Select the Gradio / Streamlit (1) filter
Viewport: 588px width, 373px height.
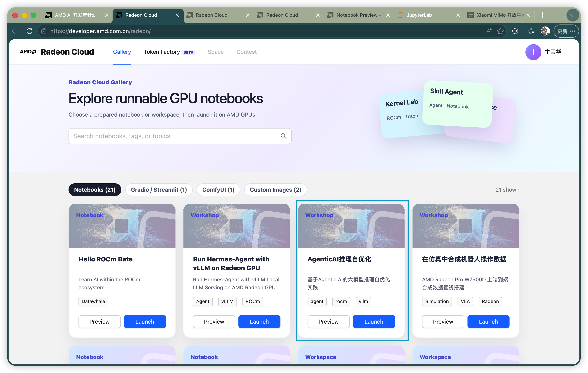coord(159,189)
